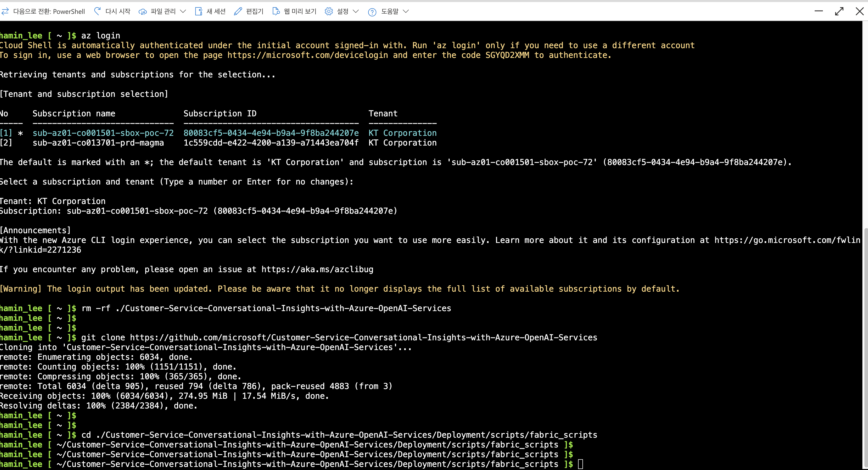
Task: Click the 'Tenant: KT Corporation' line
Action: click(x=53, y=201)
